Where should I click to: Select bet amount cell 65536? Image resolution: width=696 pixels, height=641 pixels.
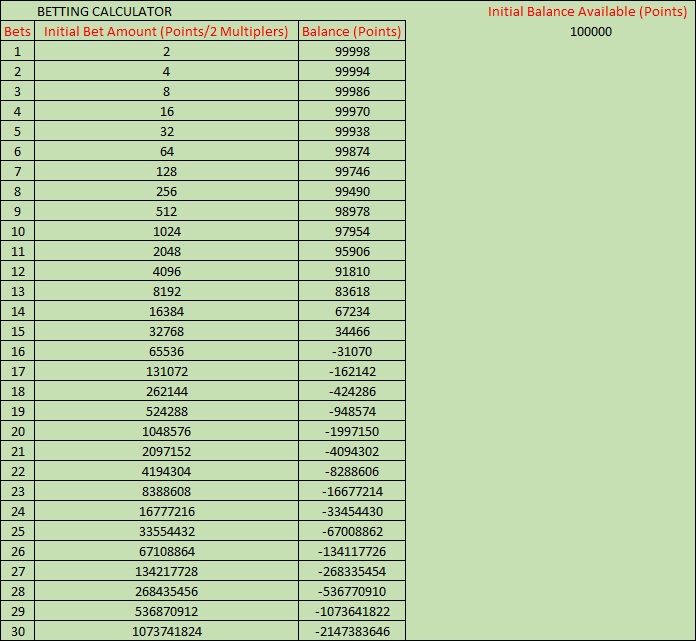166,351
